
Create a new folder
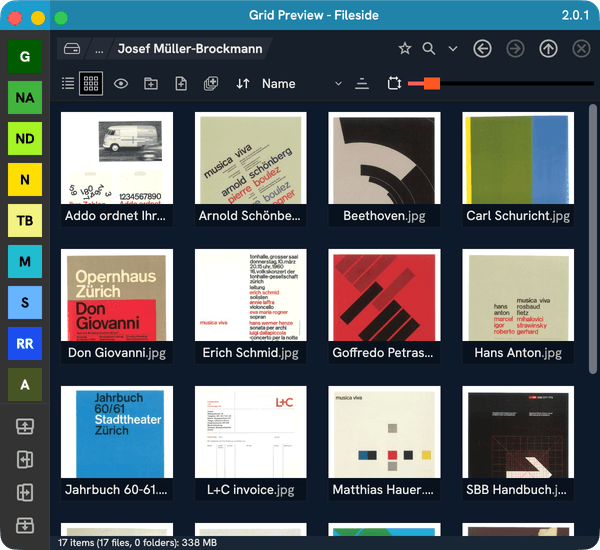tap(151, 83)
